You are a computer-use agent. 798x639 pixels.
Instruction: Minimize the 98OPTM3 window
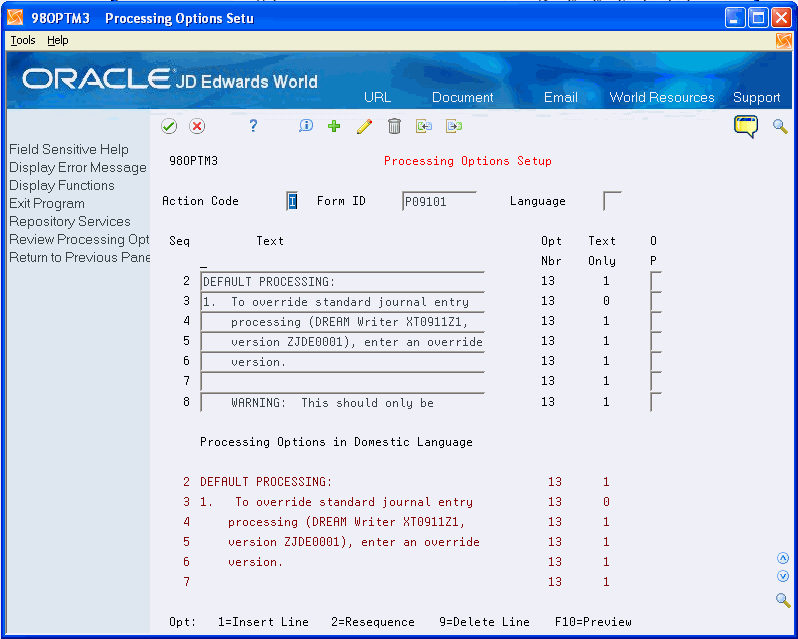(x=735, y=18)
